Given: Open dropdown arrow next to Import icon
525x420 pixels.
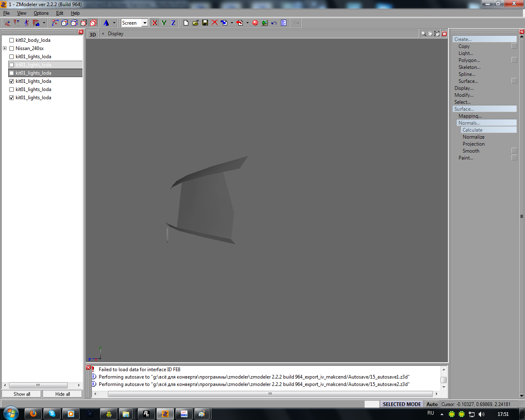Looking at the screenshot, I should click(232, 23).
